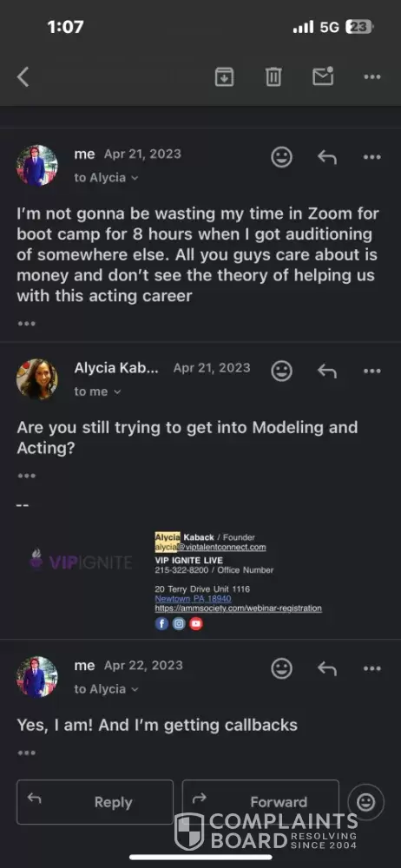Tap the back arrow to leave thread
401x868 pixels.
click(23, 77)
